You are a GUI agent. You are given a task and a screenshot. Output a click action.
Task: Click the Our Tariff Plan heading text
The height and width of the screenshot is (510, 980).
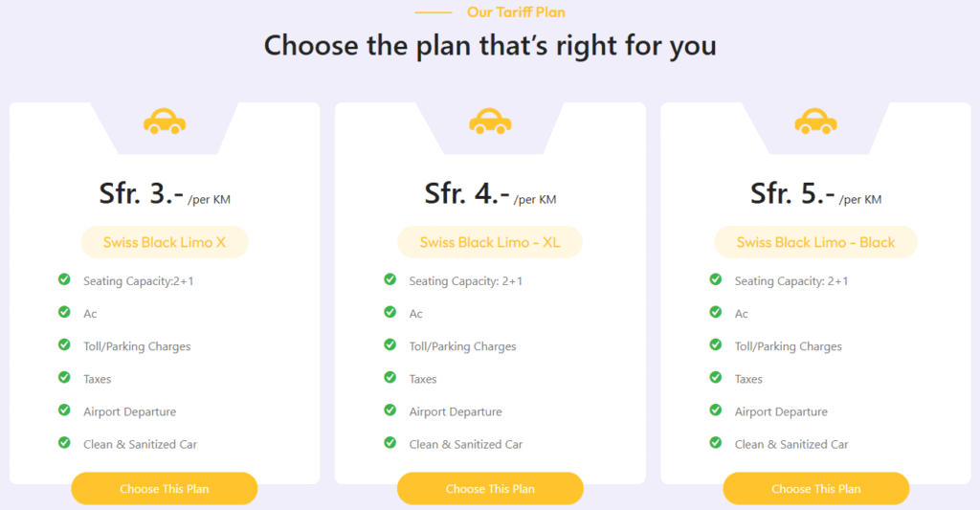(x=516, y=12)
